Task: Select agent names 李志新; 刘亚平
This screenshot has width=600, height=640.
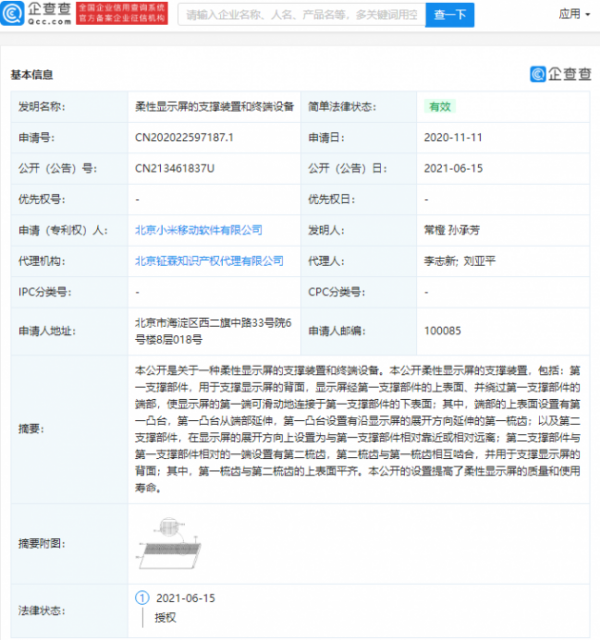Action: (x=460, y=261)
